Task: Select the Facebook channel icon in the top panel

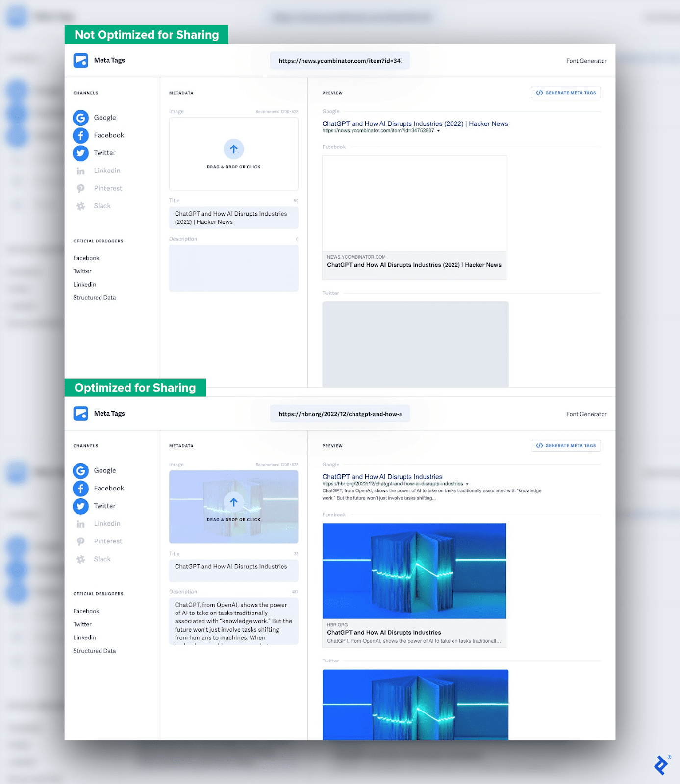Action: [x=80, y=135]
